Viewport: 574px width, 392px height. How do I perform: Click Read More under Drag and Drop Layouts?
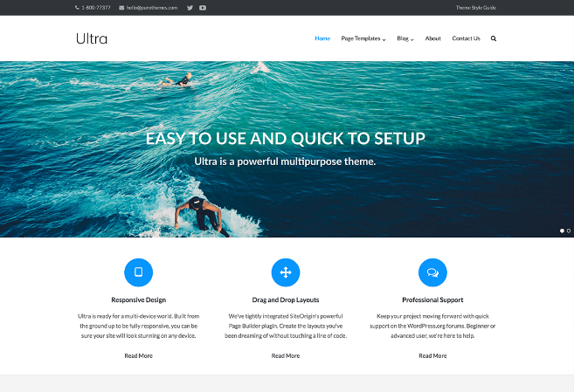[x=285, y=355]
